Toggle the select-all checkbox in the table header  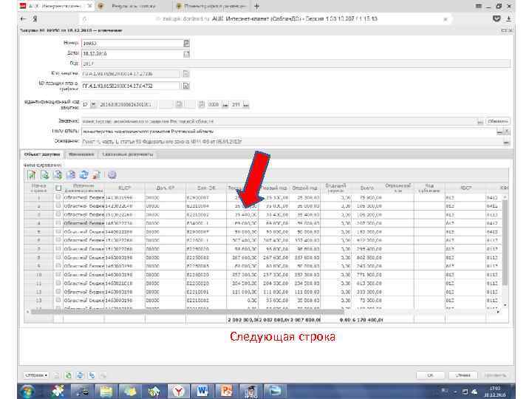pos(58,188)
